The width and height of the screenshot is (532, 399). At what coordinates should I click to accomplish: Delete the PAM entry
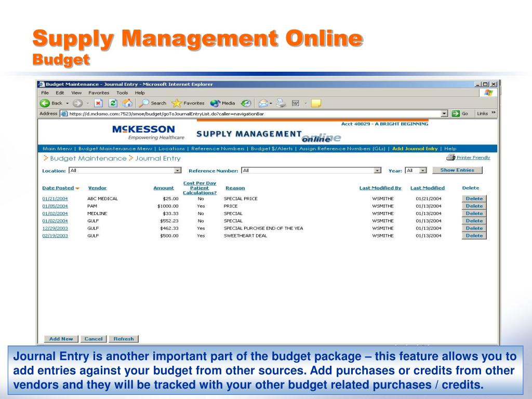(474, 206)
